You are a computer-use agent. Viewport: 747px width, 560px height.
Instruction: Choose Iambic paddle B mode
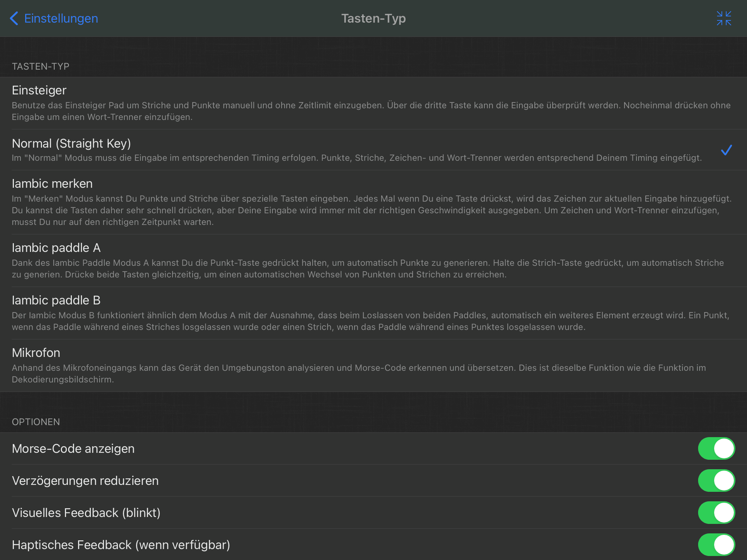coord(373,313)
